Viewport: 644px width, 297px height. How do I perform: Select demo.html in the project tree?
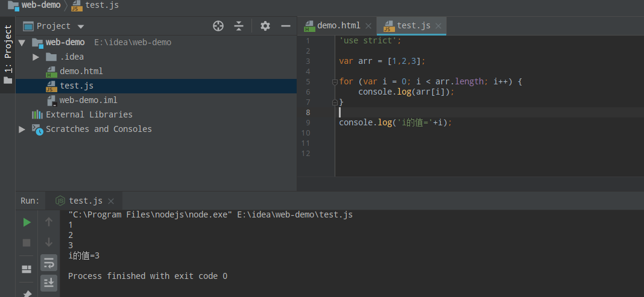(81, 71)
